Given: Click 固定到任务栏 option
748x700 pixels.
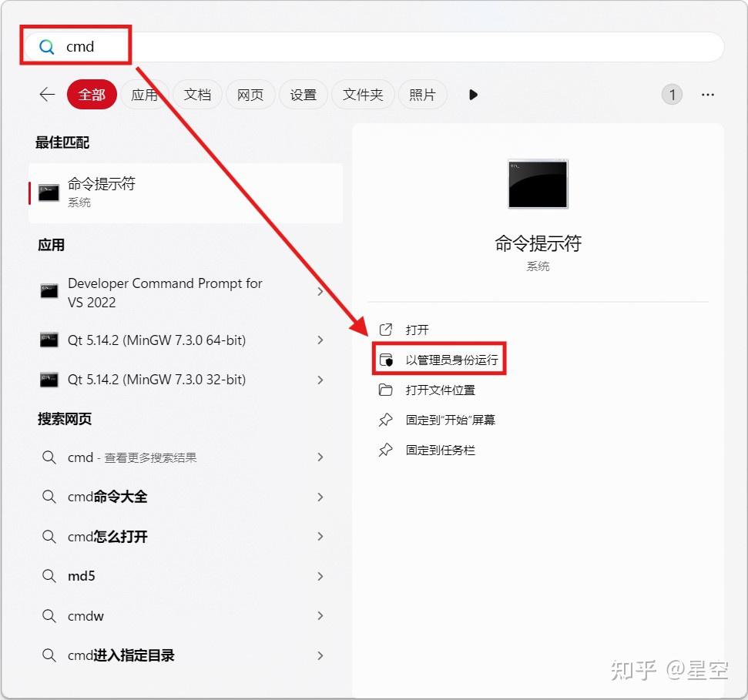Looking at the screenshot, I should [441, 450].
